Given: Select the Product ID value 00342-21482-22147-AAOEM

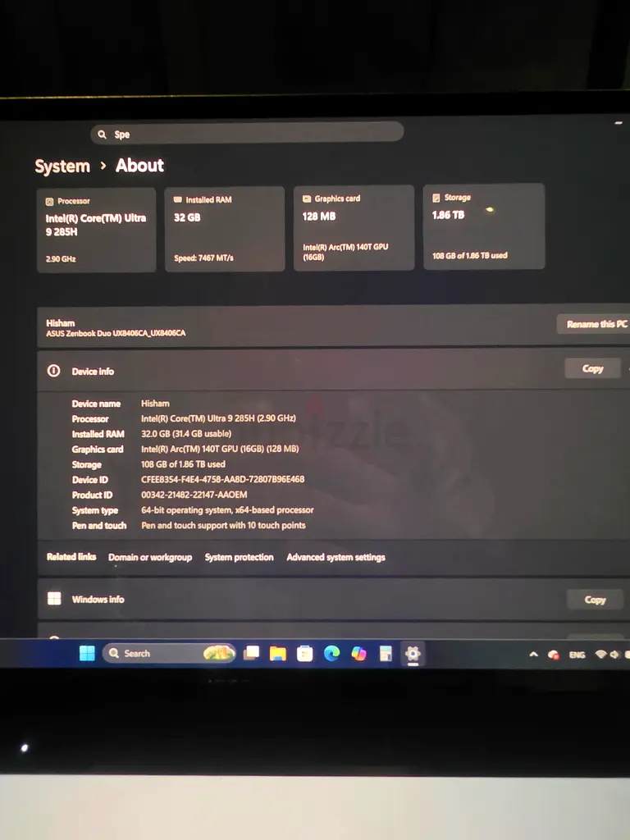Looking at the screenshot, I should point(194,495).
